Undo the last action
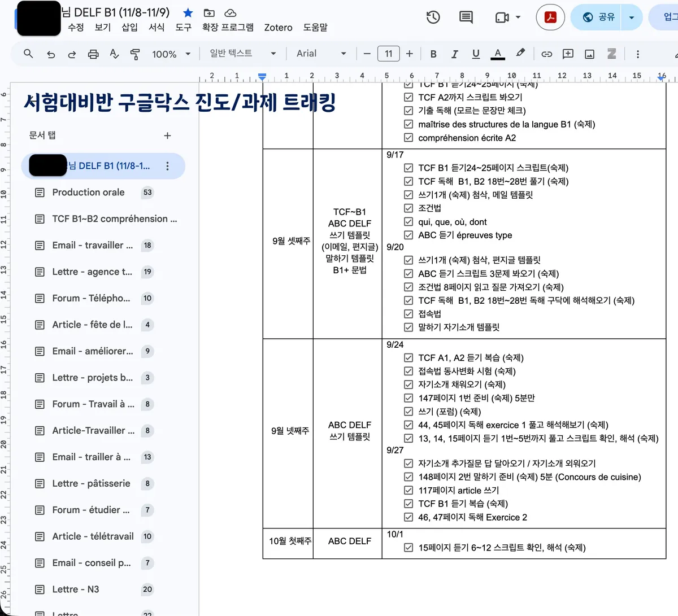This screenshot has height=616, width=678. tap(51, 54)
